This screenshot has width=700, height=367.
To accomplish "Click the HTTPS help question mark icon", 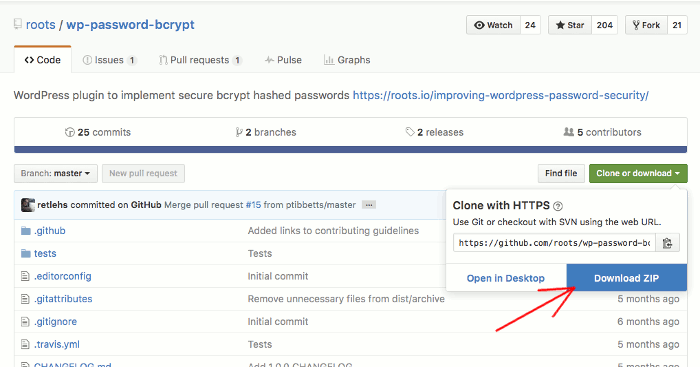I will point(558,206).
